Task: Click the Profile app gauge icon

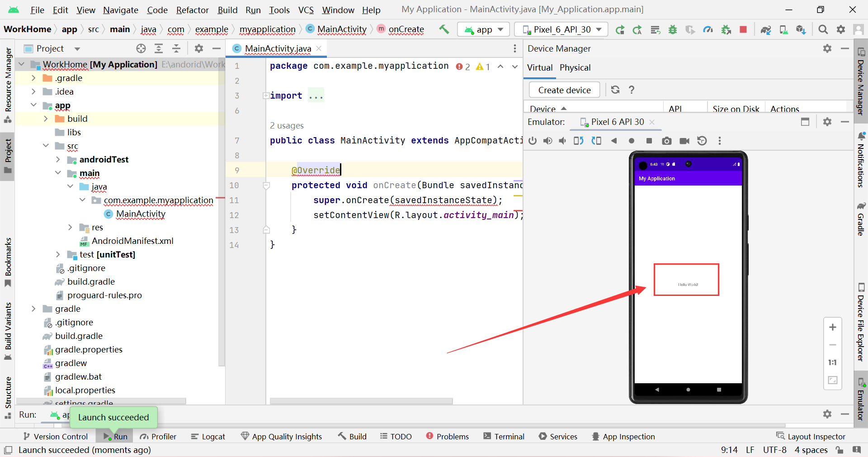Action: click(x=708, y=29)
